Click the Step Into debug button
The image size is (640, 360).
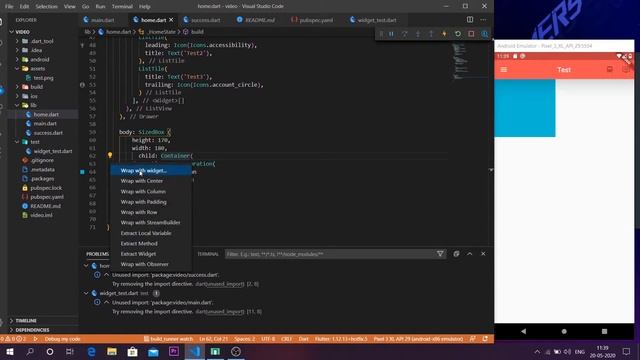point(418,34)
